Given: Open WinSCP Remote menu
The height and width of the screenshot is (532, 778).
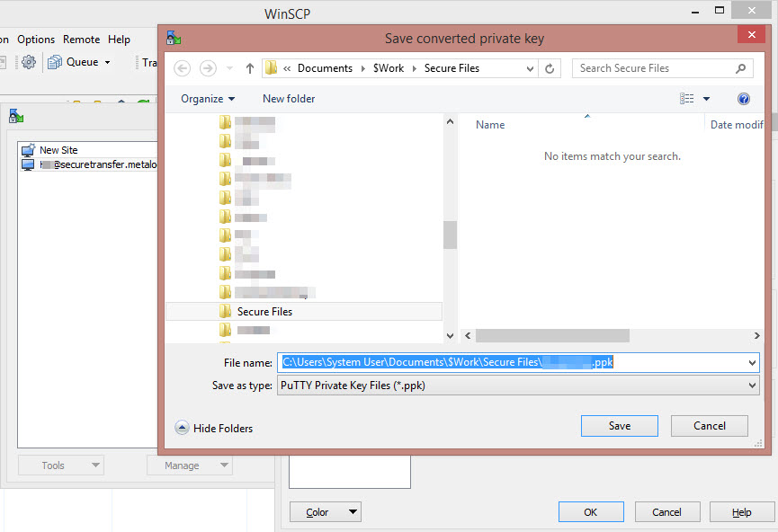Looking at the screenshot, I should pyautogui.click(x=81, y=40).
